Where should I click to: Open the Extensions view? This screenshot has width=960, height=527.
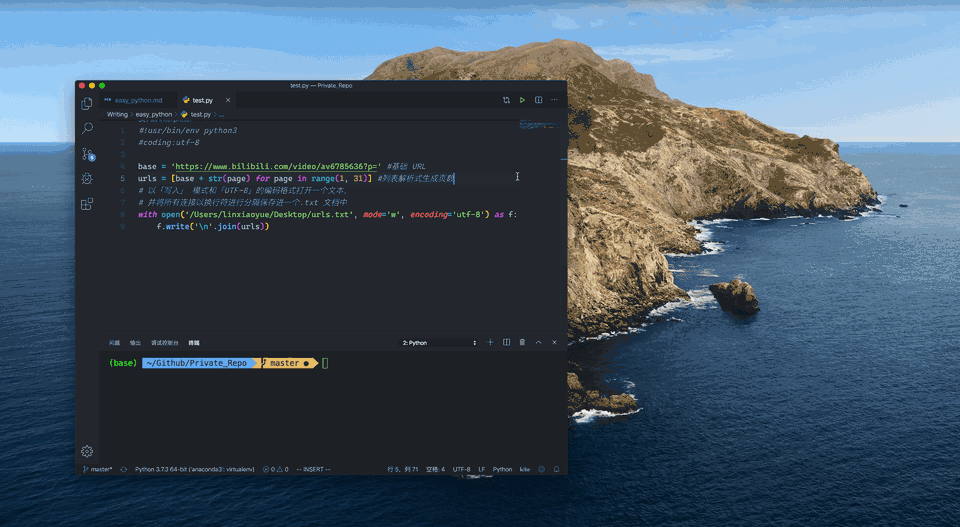click(87, 203)
